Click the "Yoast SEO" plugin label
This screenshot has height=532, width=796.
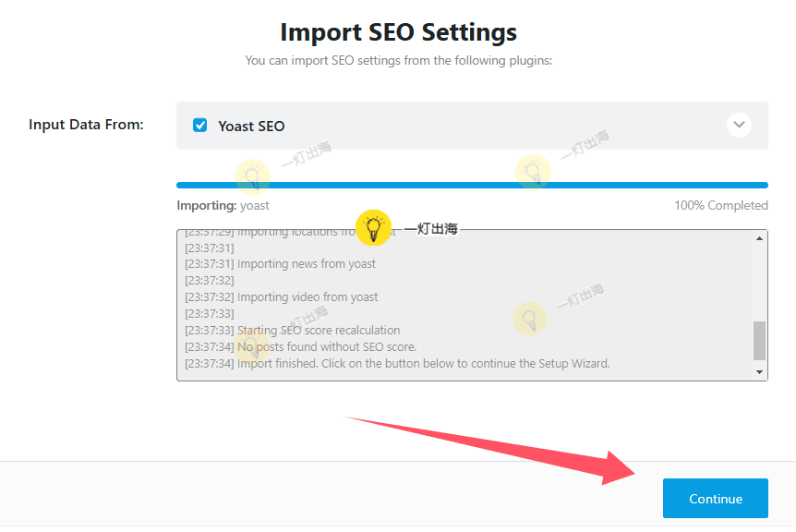coord(251,126)
